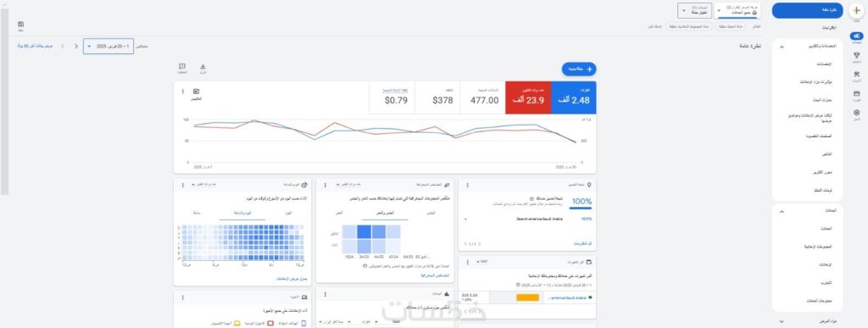Switch to Day tab on day-hour card
The height and width of the screenshot is (328, 868).
[288, 213]
